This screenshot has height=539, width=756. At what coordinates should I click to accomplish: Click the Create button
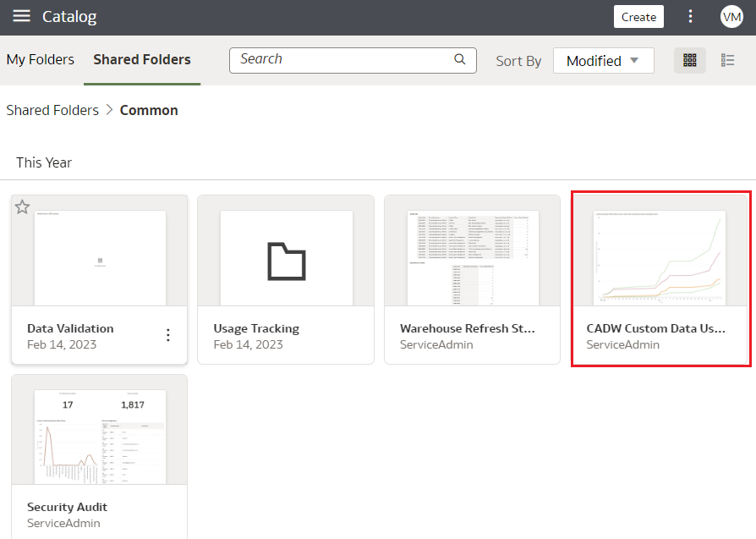(x=638, y=16)
